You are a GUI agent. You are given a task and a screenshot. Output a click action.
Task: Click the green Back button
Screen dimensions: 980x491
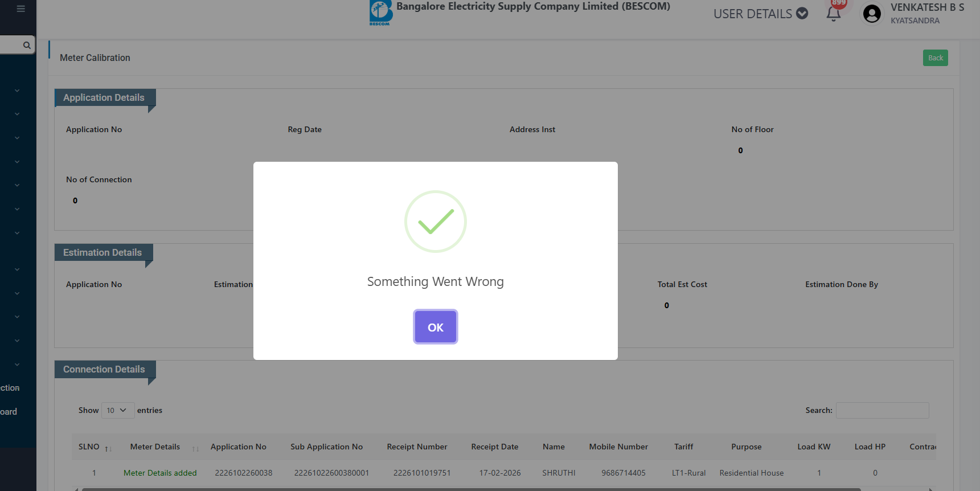pos(935,58)
